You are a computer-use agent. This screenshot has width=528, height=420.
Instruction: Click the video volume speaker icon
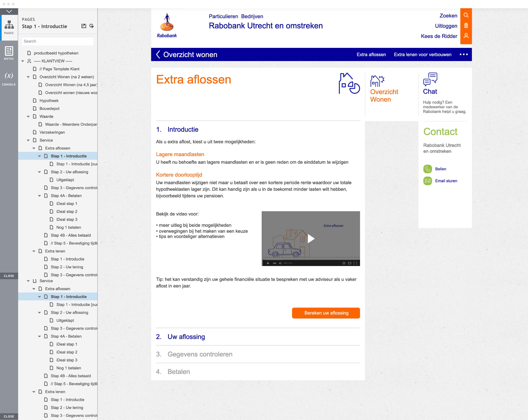point(280,263)
